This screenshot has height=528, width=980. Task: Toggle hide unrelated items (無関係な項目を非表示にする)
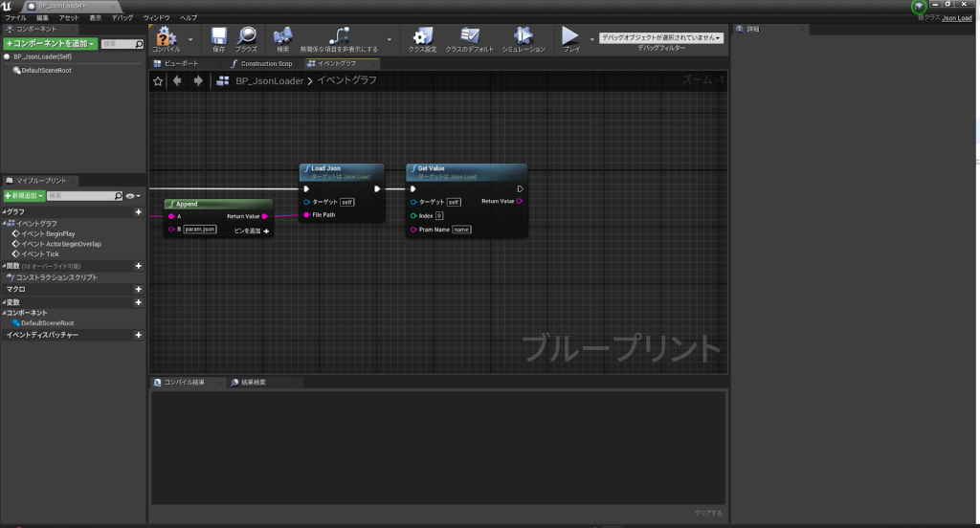338,36
